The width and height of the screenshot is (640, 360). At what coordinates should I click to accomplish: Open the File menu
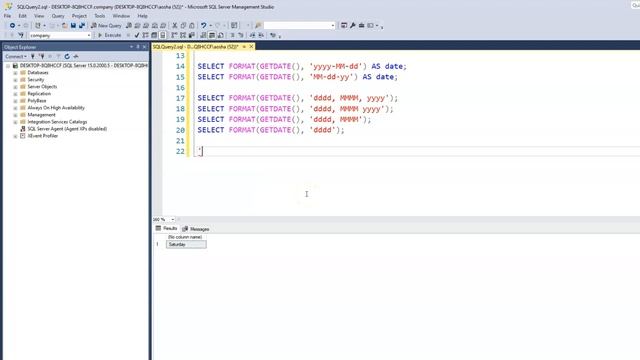click(7, 16)
